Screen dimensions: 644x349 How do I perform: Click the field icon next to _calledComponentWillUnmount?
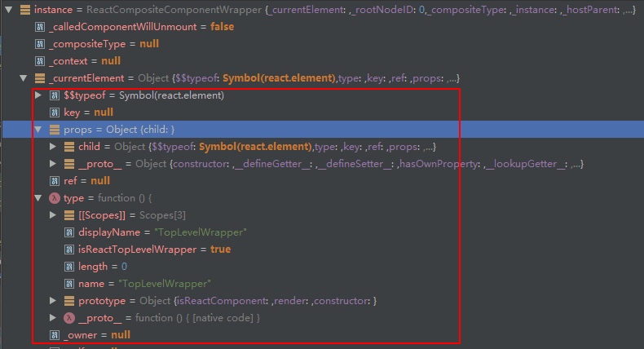[39, 27]
